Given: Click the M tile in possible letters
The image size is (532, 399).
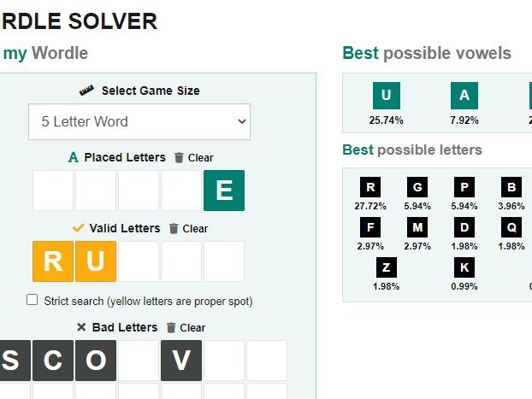Looking at the screenshot, I should 417,227.
